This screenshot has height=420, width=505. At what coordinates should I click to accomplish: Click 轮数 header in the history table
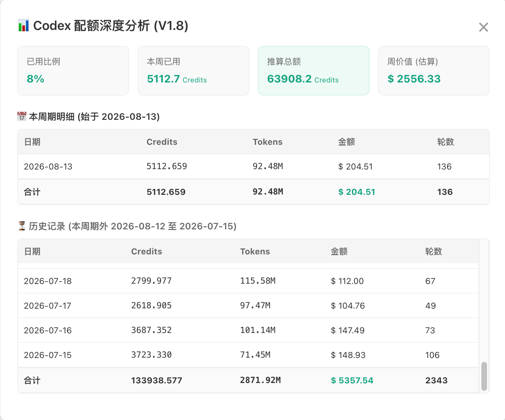tap(434, 252)
